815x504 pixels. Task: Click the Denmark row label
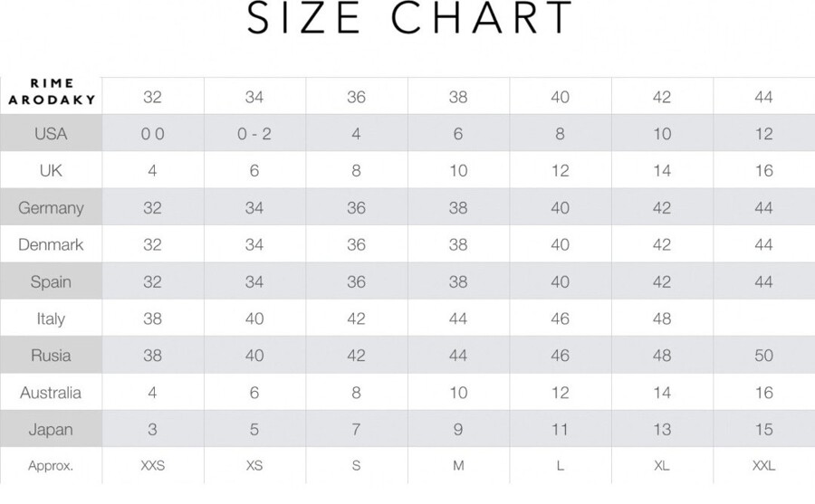click(51, 244)
